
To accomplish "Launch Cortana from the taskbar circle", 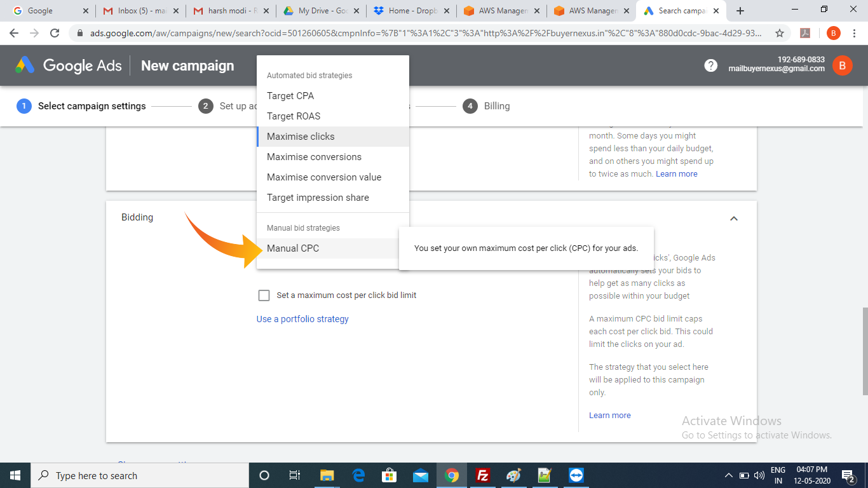I will 264,475.
